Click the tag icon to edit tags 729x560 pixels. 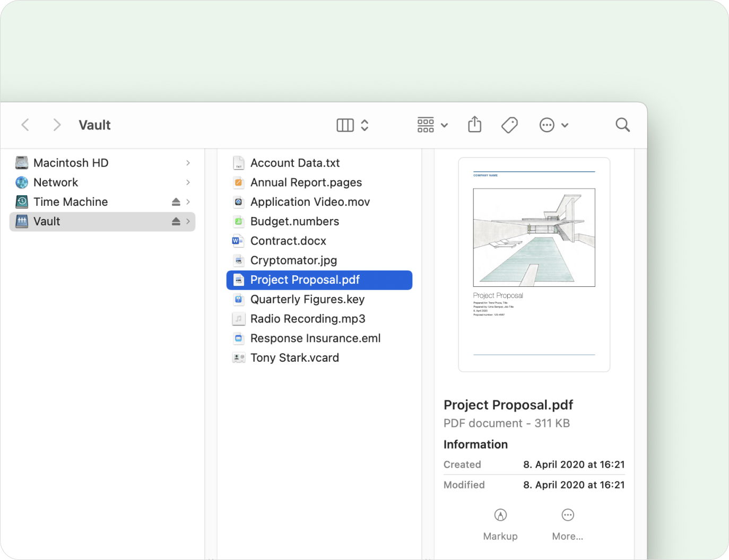(x=509, y=125)
